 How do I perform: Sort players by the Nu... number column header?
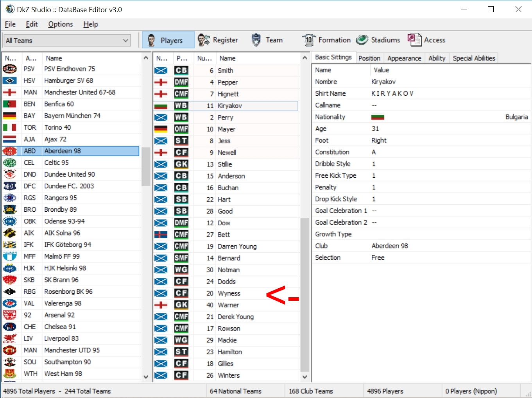[204, 58]
